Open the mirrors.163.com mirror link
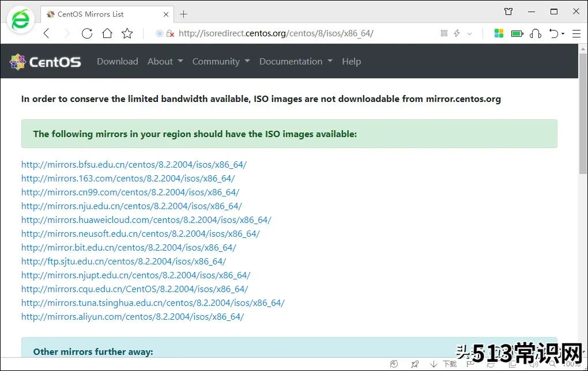 pos(128,179)
